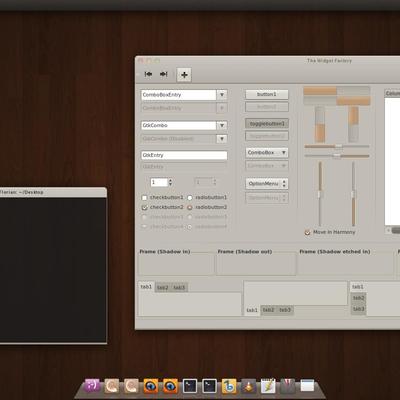Click the stepper arrows of enabled spin box

(170, 182)
